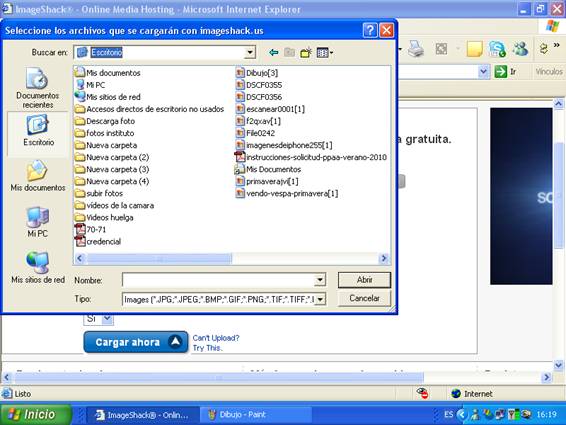This screenshot has height=425, width=566.
Task: Click the ES language indicator in tray
Action: [x=448, y=415]
